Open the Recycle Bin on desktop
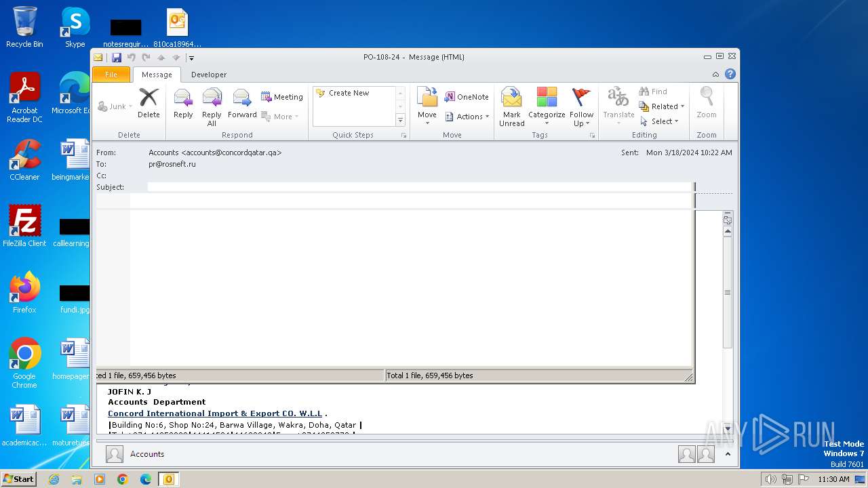 24,27
